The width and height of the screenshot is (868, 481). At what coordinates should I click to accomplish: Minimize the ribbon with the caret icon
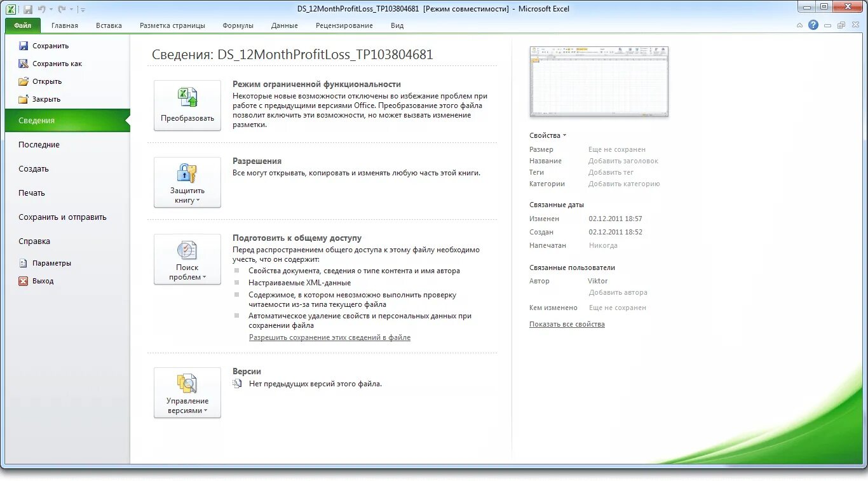pos(800,25)
